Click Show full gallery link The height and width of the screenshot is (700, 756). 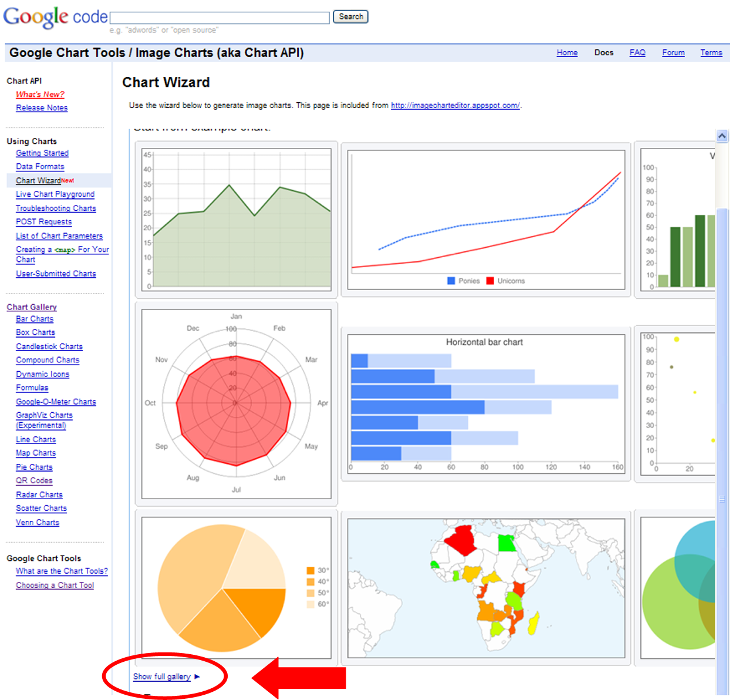coord(162,677)
